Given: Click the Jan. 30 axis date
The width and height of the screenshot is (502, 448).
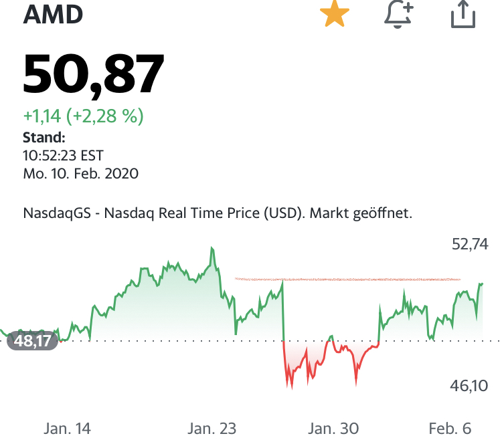Looking at the screenshot, I should pyautogui.click(x=335, y=428).
